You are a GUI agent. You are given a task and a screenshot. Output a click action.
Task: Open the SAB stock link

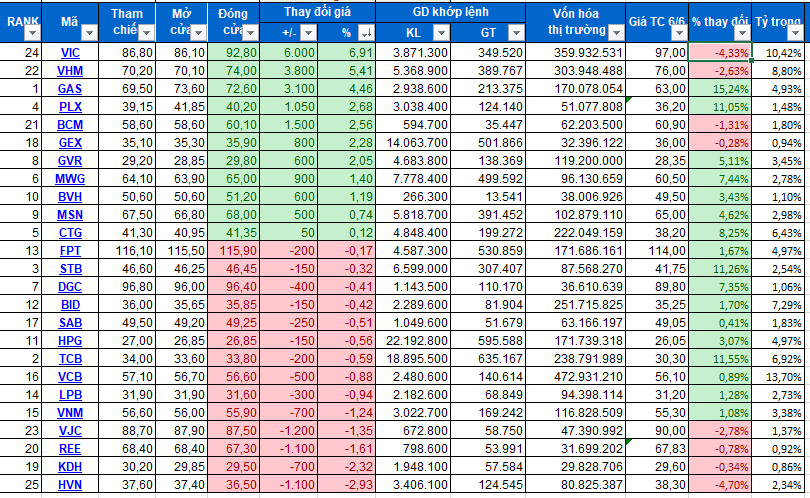pos(70,323)
